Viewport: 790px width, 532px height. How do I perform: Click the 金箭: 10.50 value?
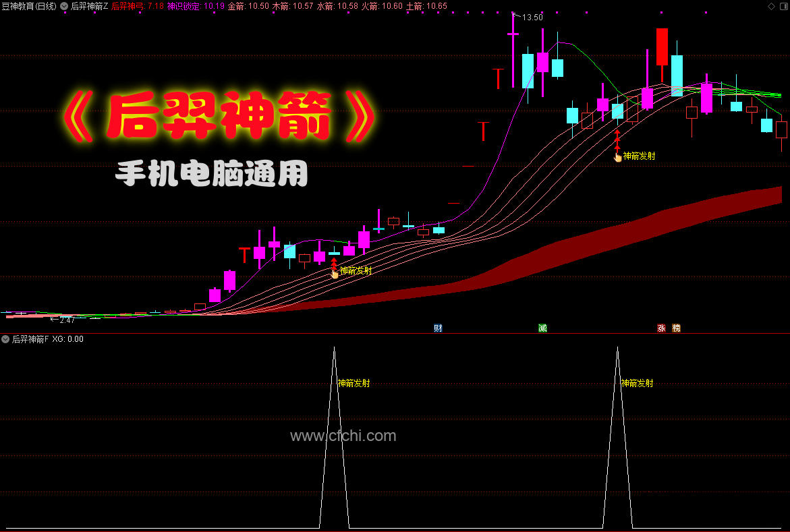pos(248,7)
